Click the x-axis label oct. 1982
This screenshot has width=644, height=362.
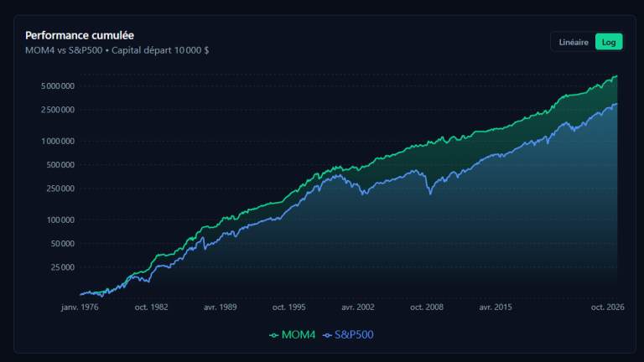(x=151, y=307)
